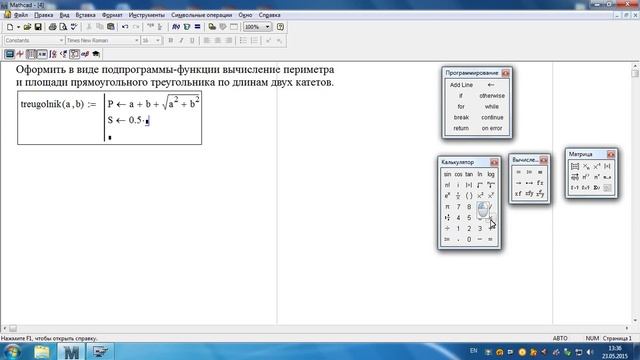
Task: Toggle italic formatting
Action: pos(181,40)
